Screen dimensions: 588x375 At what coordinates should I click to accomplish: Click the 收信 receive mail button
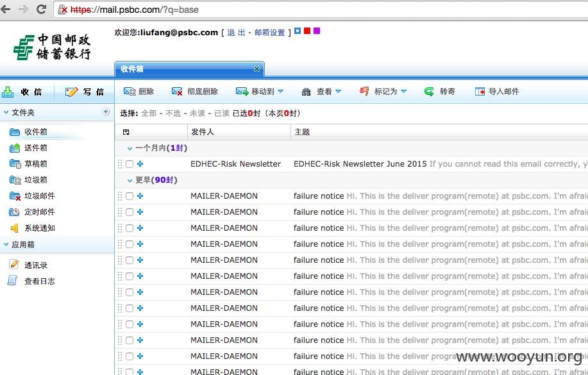(22, 92)
